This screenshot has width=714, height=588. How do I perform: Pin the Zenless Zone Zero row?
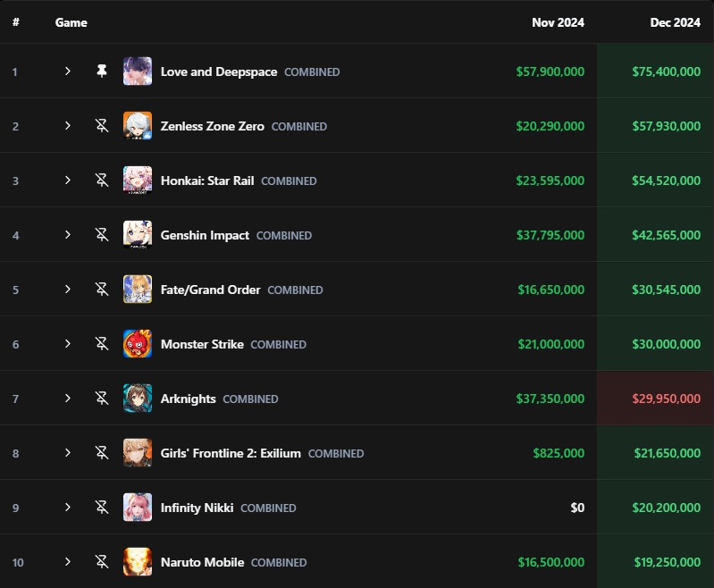tap(102, 126)
